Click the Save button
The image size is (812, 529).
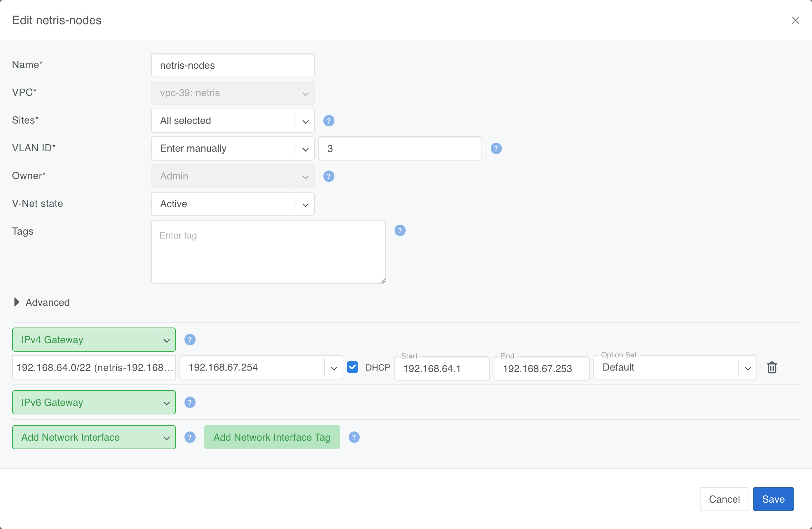click(773, 499)
